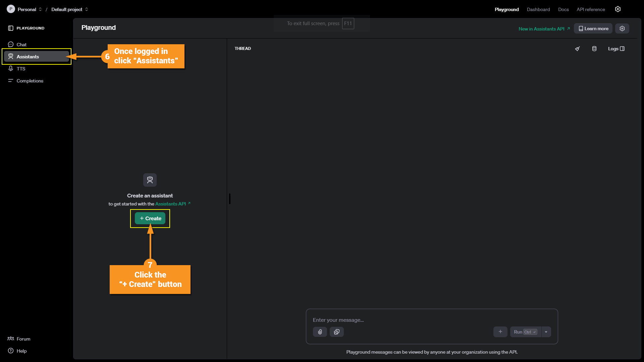Open the Playground settings hexagon icon

(622, 28)
